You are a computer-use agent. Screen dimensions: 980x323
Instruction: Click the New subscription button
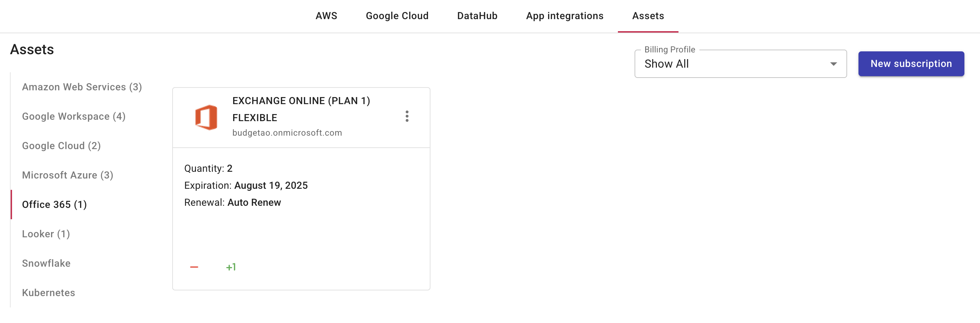pos(911,64)
